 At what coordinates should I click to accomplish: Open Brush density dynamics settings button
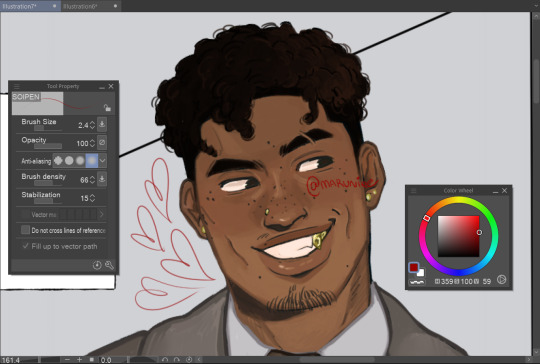[102, 179]
